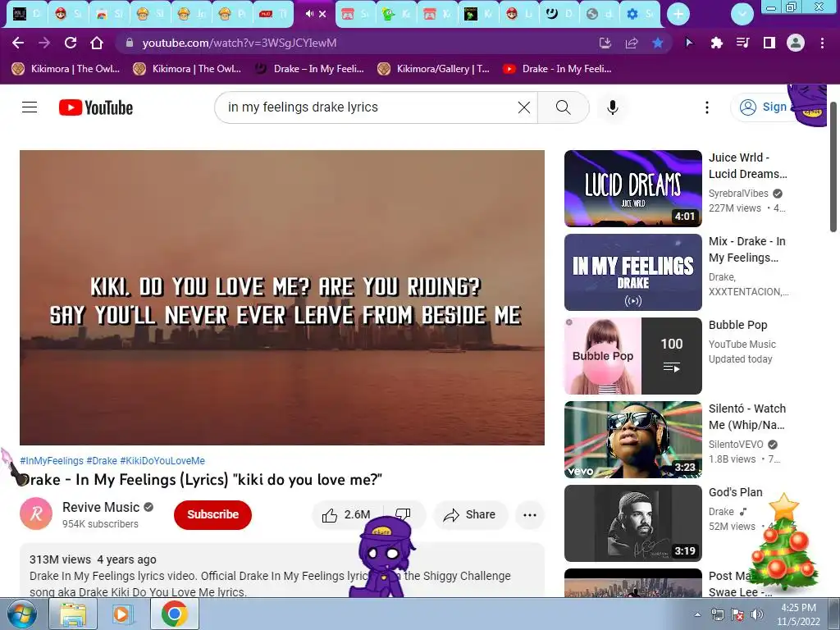Open Chrome's three-dot main menu
The height and width of the screenshot is (630, 840).
pos(822,43)
